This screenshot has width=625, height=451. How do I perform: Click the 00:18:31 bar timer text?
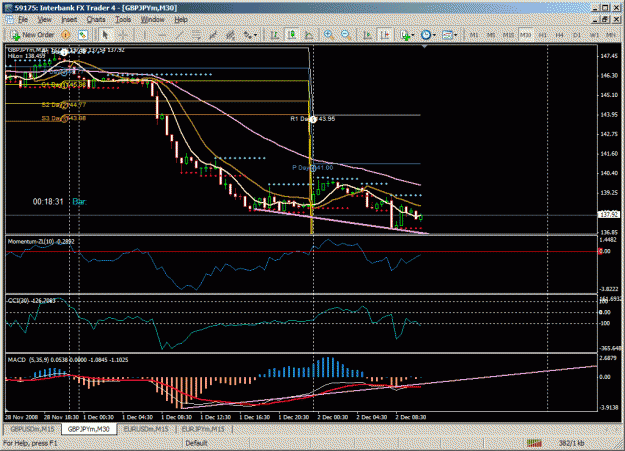point(48,202)
